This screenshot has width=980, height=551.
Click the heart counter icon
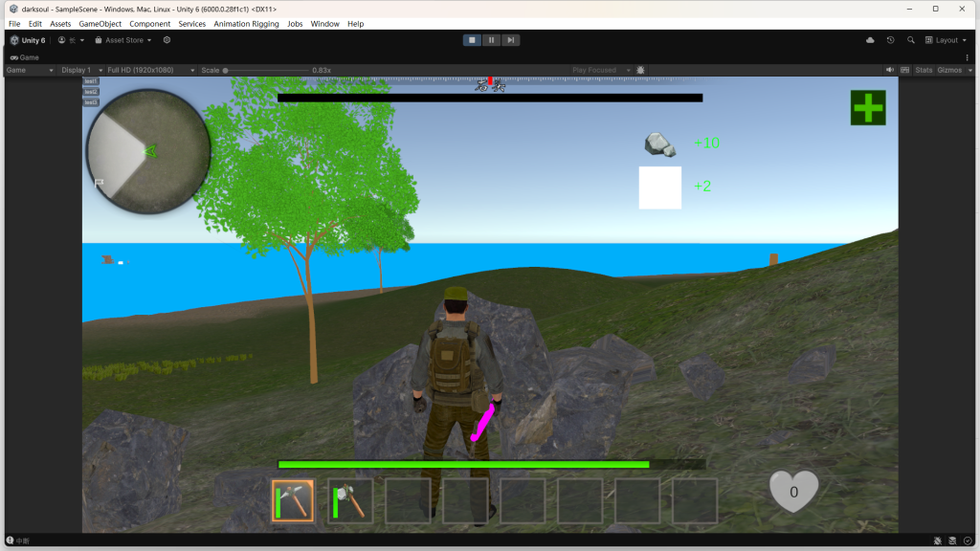(x=793, y=492)
